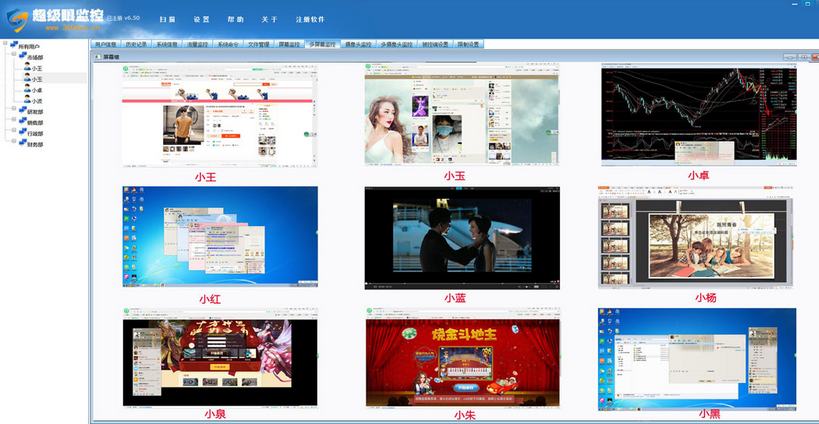Screen dimensions: 819x424
Task: Switch to the 多摄像头监控 tab
Action: tap(397, 44)
